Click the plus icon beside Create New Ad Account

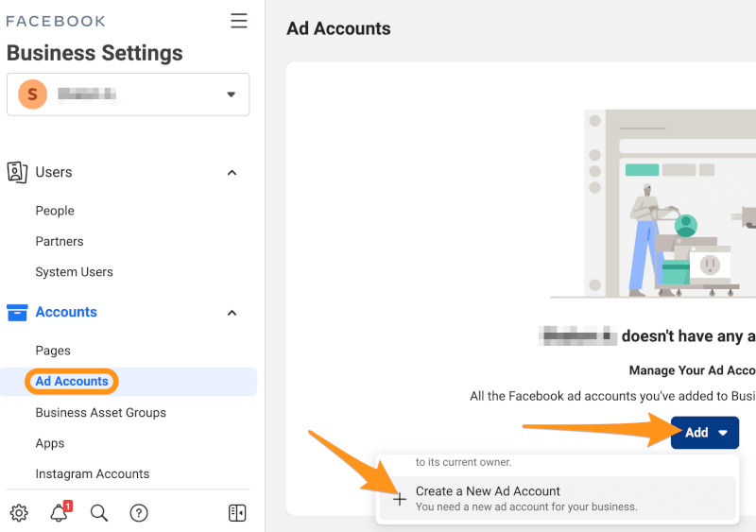coord(399,499)
